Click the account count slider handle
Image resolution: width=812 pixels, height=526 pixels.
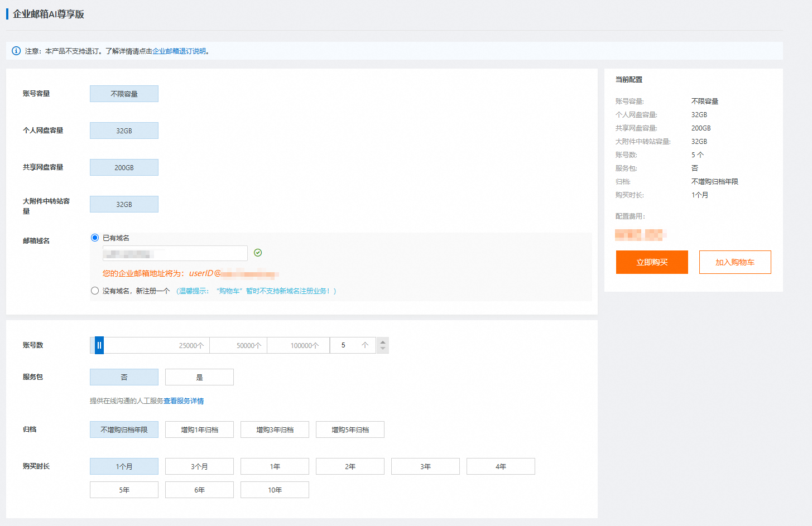tap(99, 345)
